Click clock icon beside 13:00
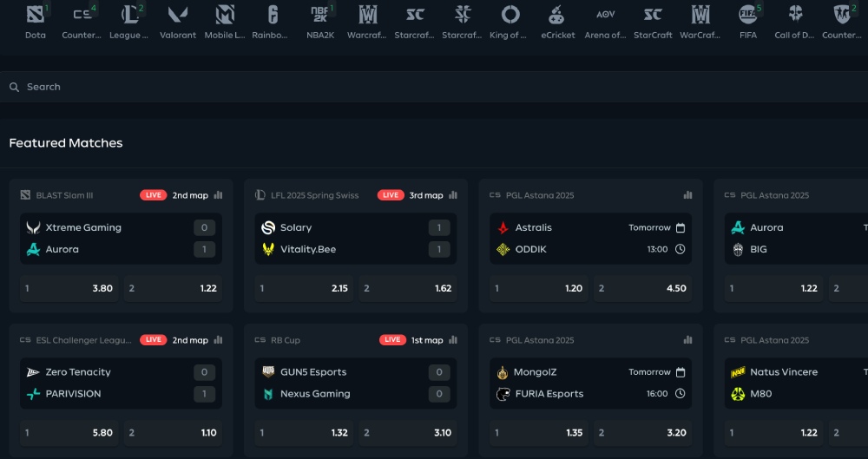The height and width of the screenshot is (459, 868). click(681, 249)
